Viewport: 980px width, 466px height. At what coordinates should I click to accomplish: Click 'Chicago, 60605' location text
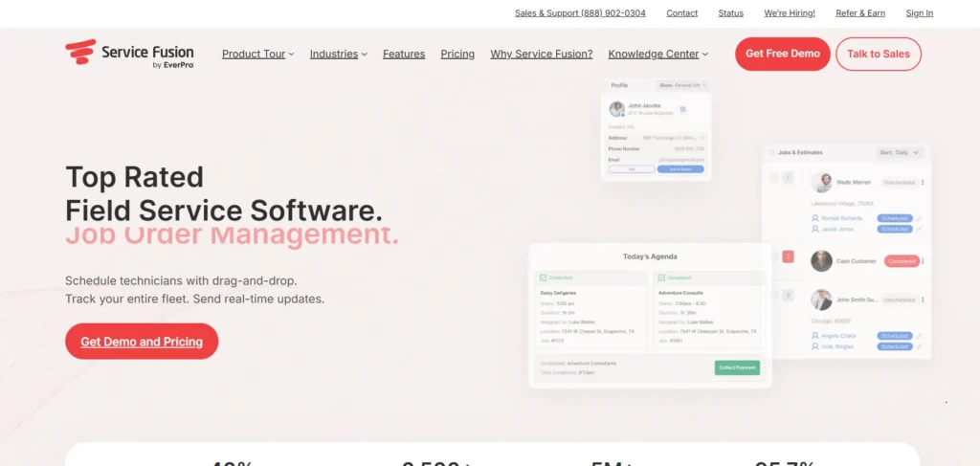coord(830,322)
